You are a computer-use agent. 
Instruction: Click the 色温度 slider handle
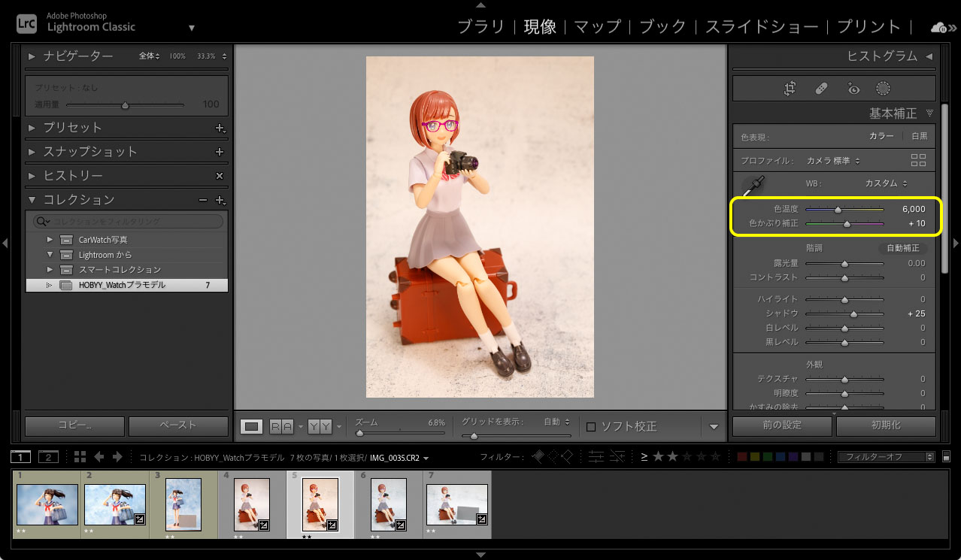(838, 210)
